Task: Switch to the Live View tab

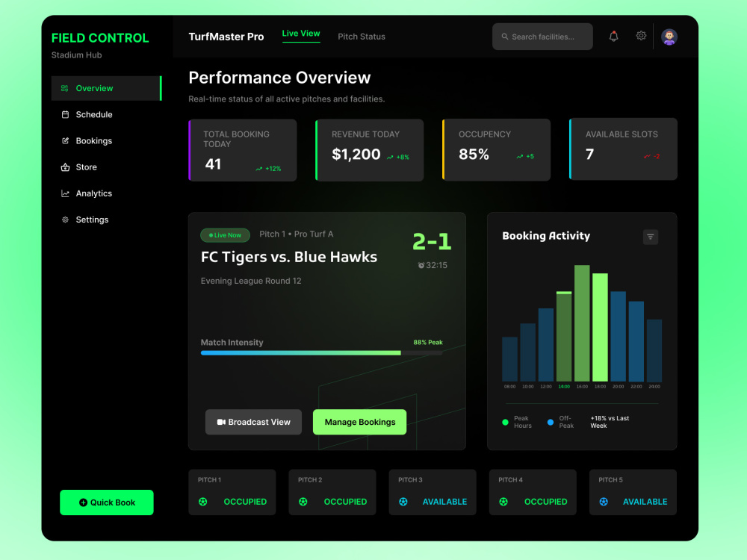Action: [x=301, y=34]
